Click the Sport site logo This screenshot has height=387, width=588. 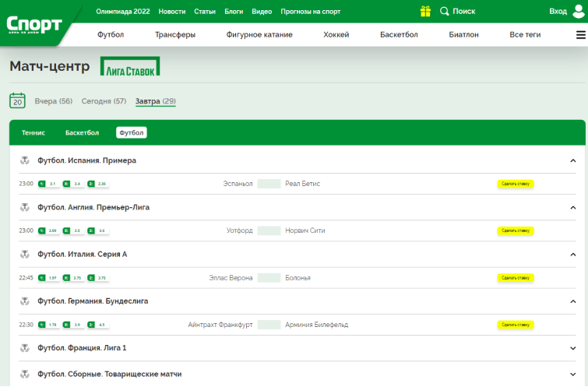tap(34, 24)
